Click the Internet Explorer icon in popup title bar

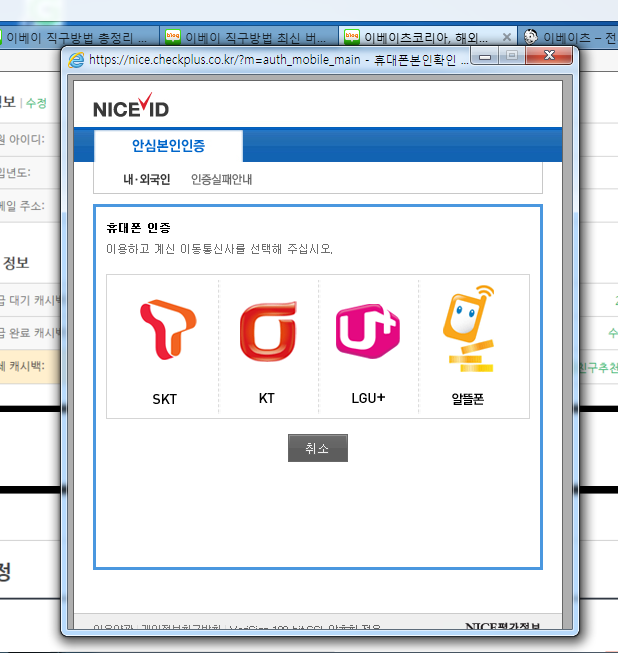click(76, 60)
